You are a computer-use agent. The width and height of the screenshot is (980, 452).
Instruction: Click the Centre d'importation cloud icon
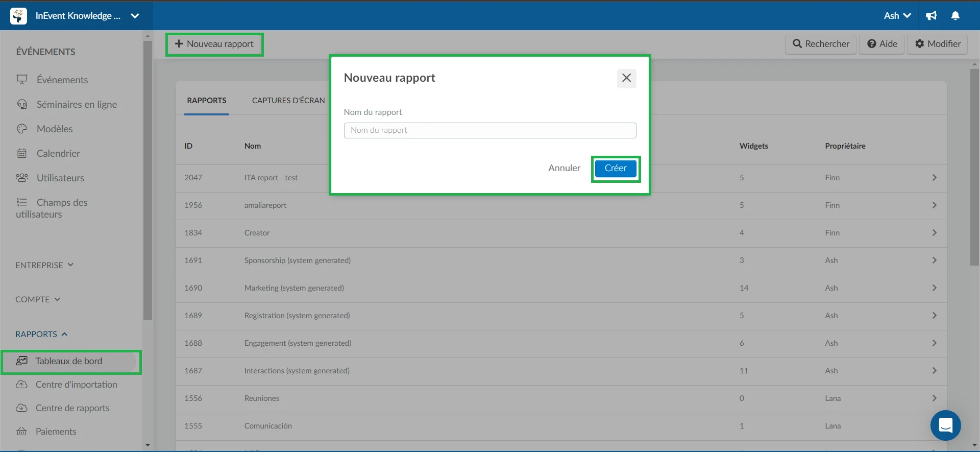pyautogui.click(x=21, y=385)
